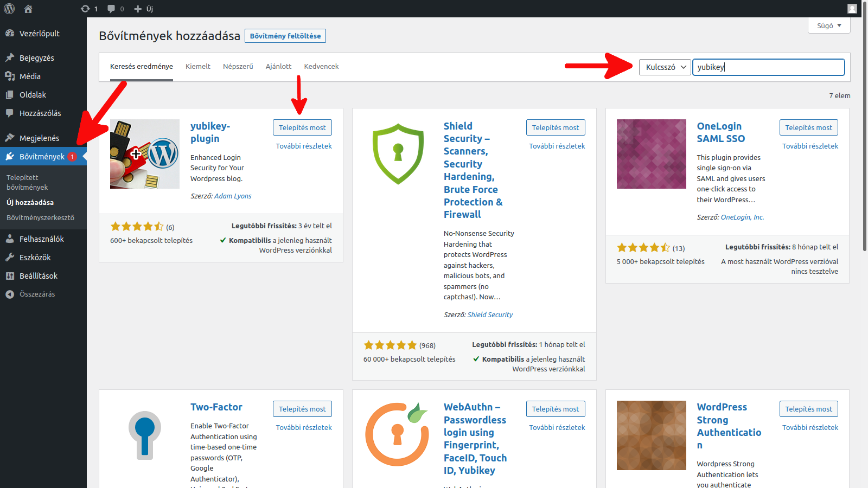Click the + Új new content menu

point(144,9)
